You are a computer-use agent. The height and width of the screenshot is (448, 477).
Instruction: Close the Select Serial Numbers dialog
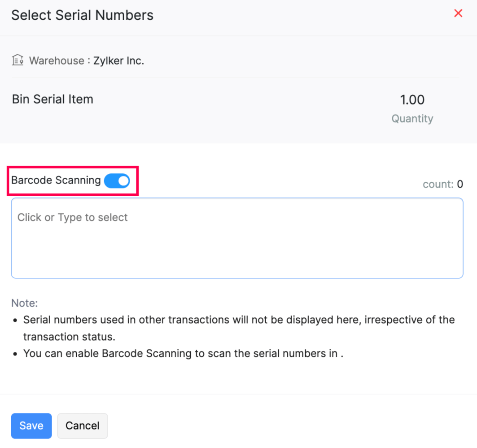pyautogui.click(x=458, y=13)
